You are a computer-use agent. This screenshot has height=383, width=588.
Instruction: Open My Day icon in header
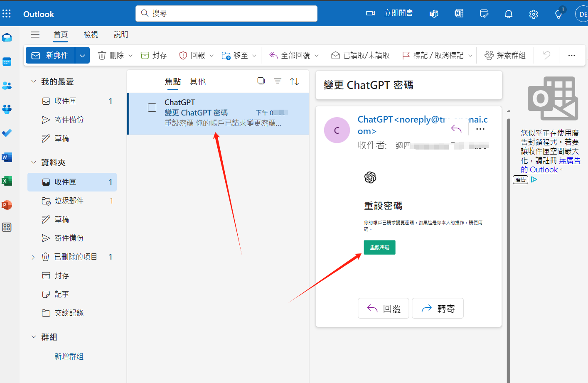point(484,14)
